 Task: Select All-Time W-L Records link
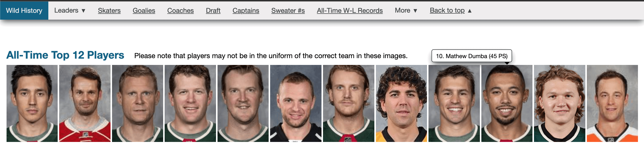(x=350, y=11)
